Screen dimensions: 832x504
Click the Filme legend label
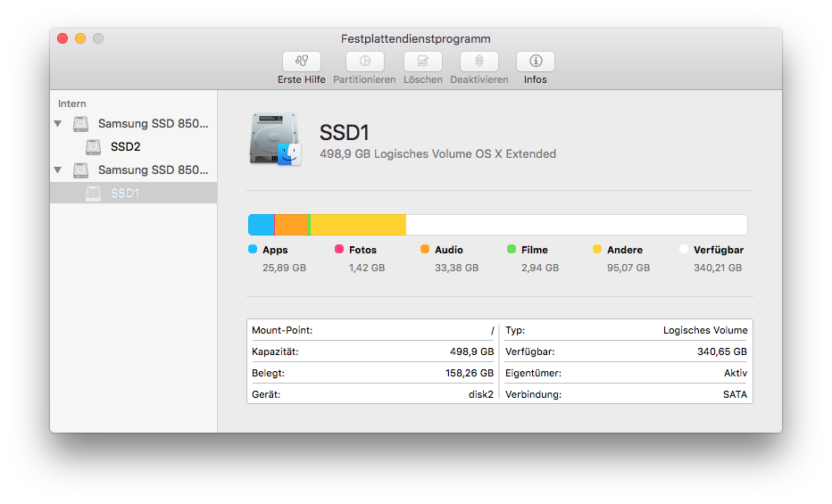pyautogui.click(x=535, y=250)
